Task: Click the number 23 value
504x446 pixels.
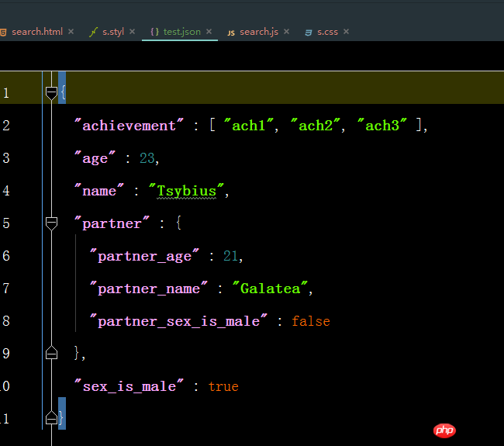Action: [147, 158]
